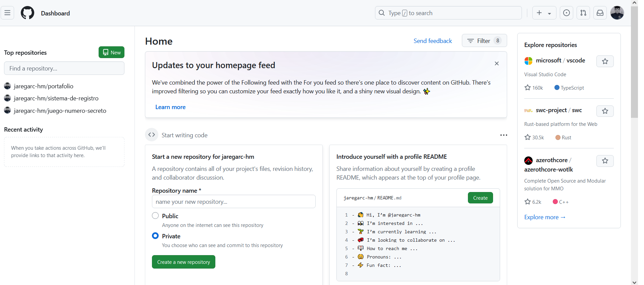Open the Issues icon in header
This screenshot has width=644, height=285.
[567, 13]
